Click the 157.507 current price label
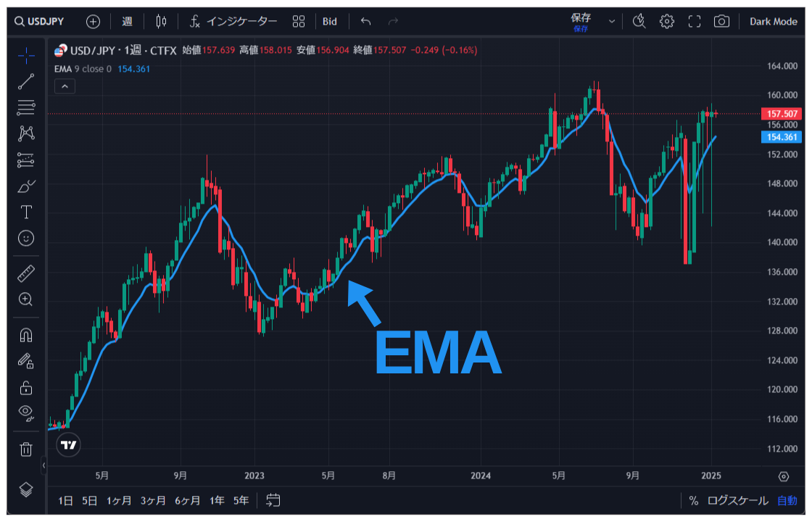The image size is (812, 522). point(782,113)
